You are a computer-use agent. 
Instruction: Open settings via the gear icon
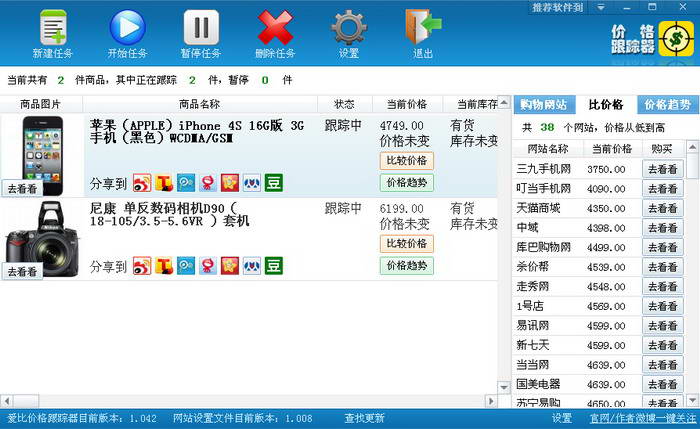[349, 28]
